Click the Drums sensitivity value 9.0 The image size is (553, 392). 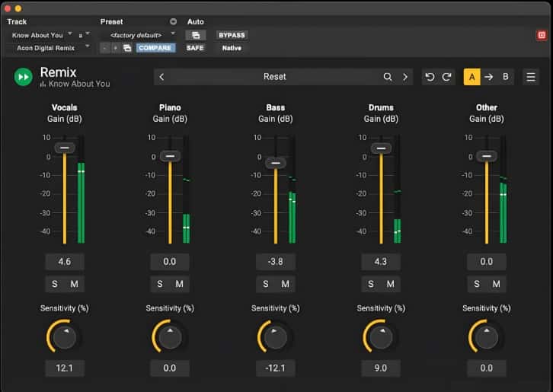[381, 368]
